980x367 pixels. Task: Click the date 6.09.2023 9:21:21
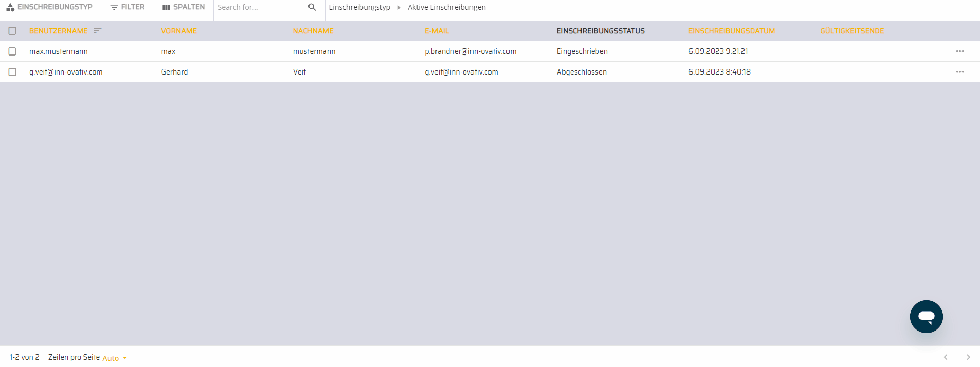(718, 51)
